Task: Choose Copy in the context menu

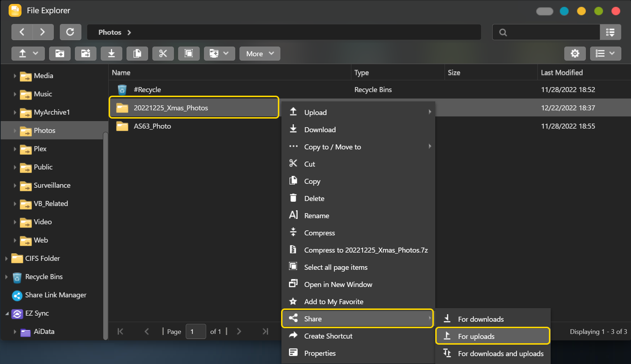Action: point(358,181)
